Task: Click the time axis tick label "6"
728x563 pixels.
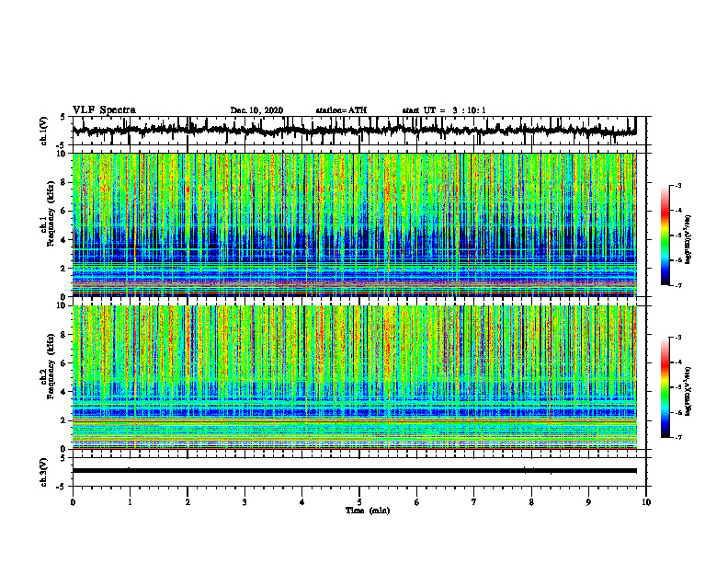Action: pyautogui.click(x=417, y=502)
